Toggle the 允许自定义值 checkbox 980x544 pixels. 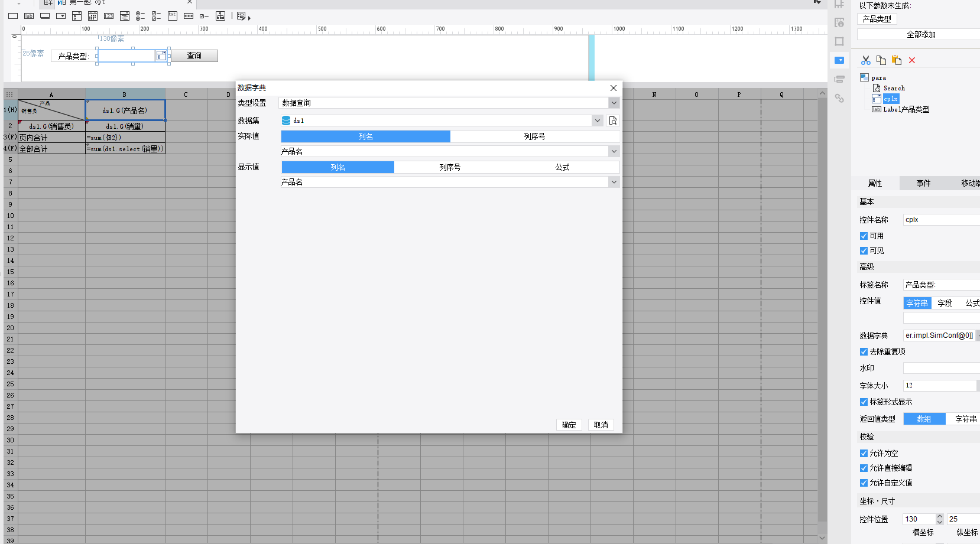pyautogui.click(x=864, y=483)
